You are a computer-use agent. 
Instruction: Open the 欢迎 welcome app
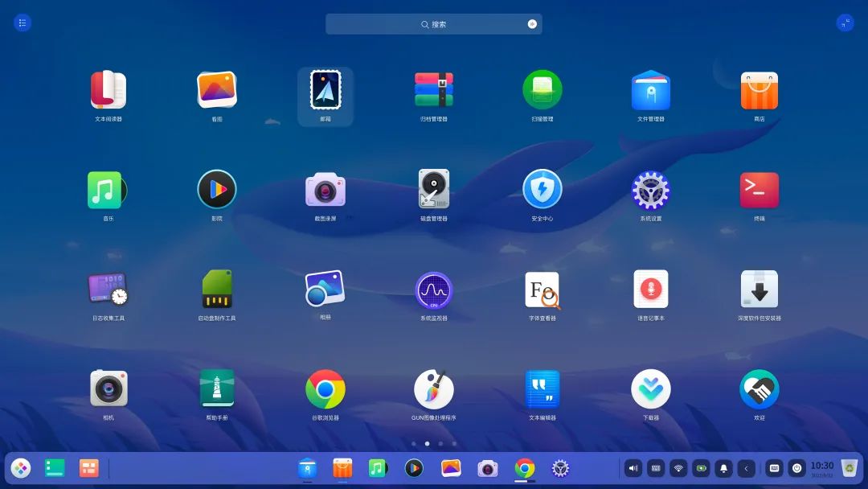pyautogui.click(x=759, y=389)
